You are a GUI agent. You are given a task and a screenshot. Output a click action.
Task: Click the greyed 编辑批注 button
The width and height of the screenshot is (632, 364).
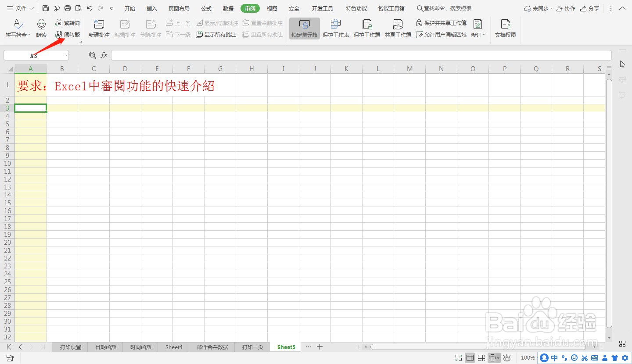(125, 29)
